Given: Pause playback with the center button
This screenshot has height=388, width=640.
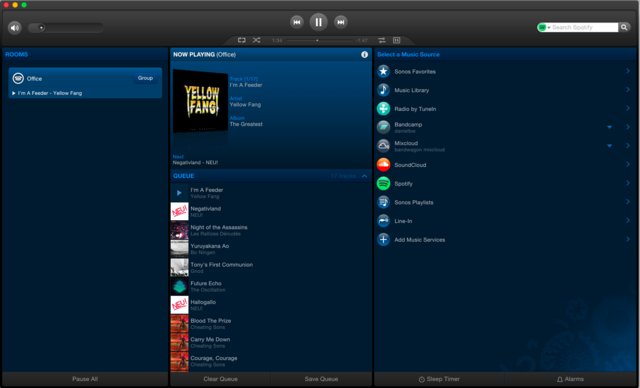Looking at the screenshot, I should (x=318, y=22).
